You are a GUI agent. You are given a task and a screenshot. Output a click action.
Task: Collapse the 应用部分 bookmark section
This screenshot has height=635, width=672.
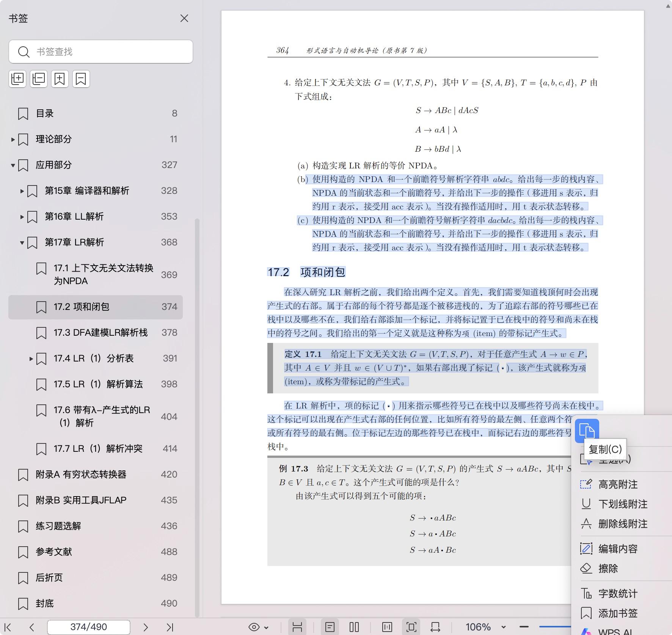(x=13, y=165)
